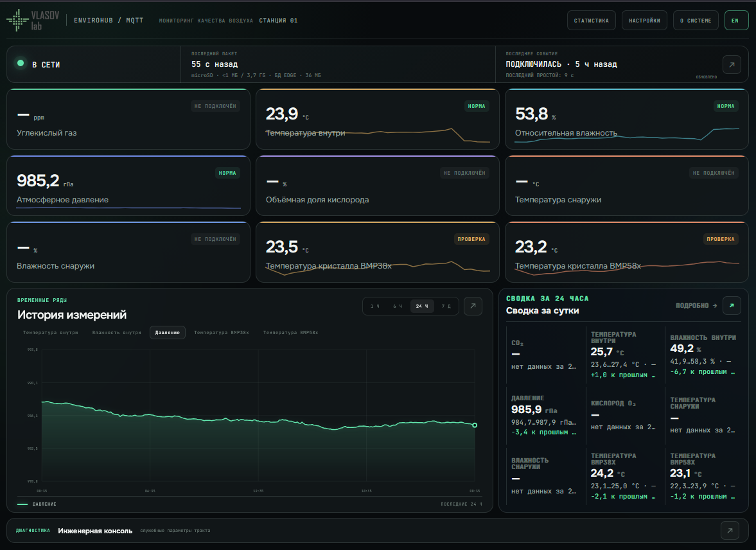Click the Подробно link in summary
The height and width of the screenshot is (550, 756).
click(x=696, y=305)
